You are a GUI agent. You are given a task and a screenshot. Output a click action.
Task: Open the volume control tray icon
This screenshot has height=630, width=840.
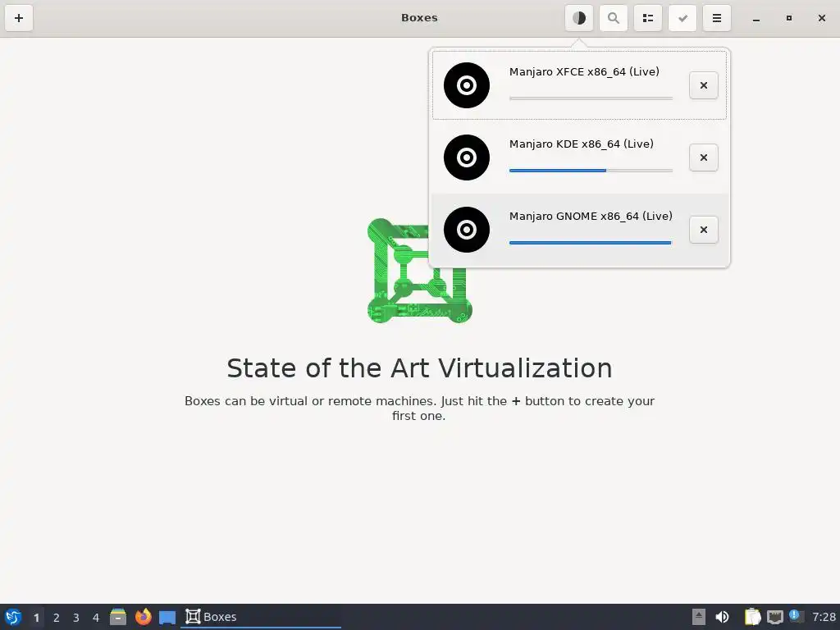pyautogui.click(x=722, y=617)
